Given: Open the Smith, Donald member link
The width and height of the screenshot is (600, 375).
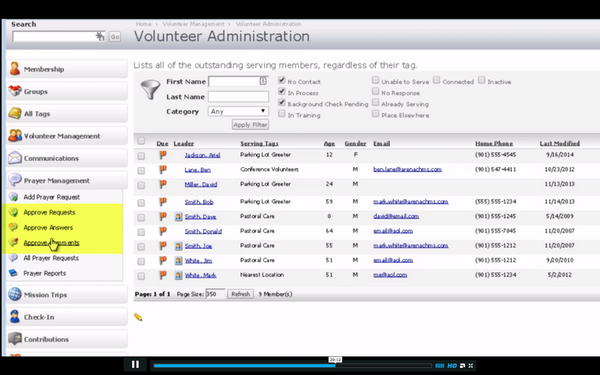Looking at the screenshot, I should click(x=203, y=232).
